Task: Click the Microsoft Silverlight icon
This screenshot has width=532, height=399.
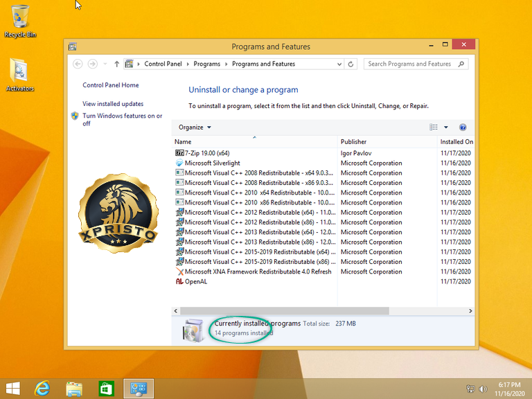Action: [179, 163]
